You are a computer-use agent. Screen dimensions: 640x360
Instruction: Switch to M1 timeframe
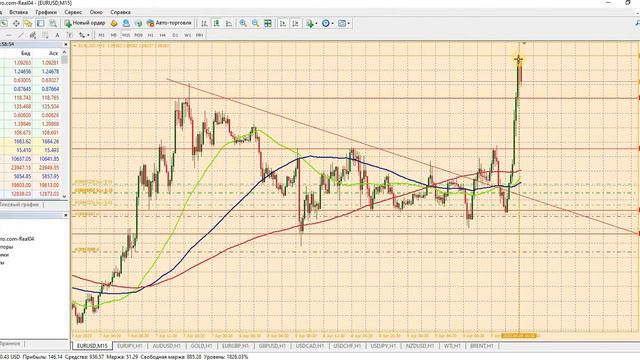pos(101,35)
